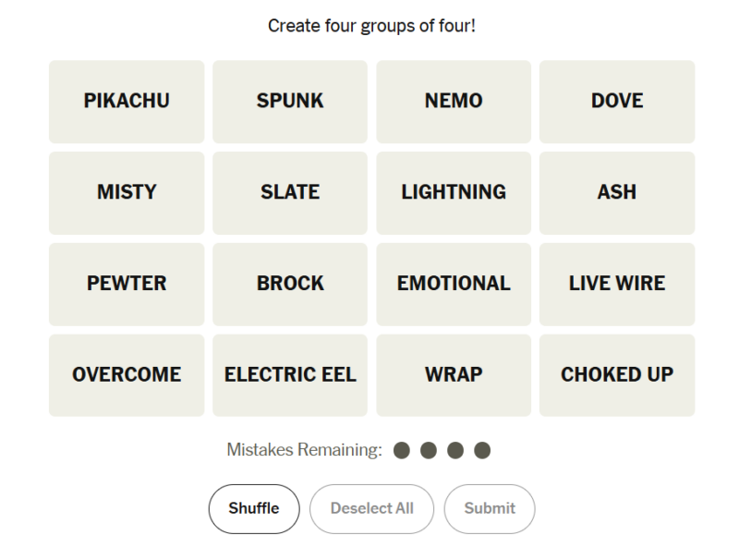Choose the NEMO tile
The height and width of the screenshot is (560, 739).
click(x=454, y=102)
